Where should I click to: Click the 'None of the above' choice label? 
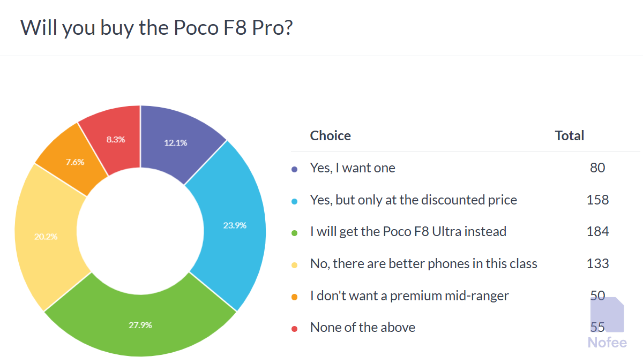(362, 327)
